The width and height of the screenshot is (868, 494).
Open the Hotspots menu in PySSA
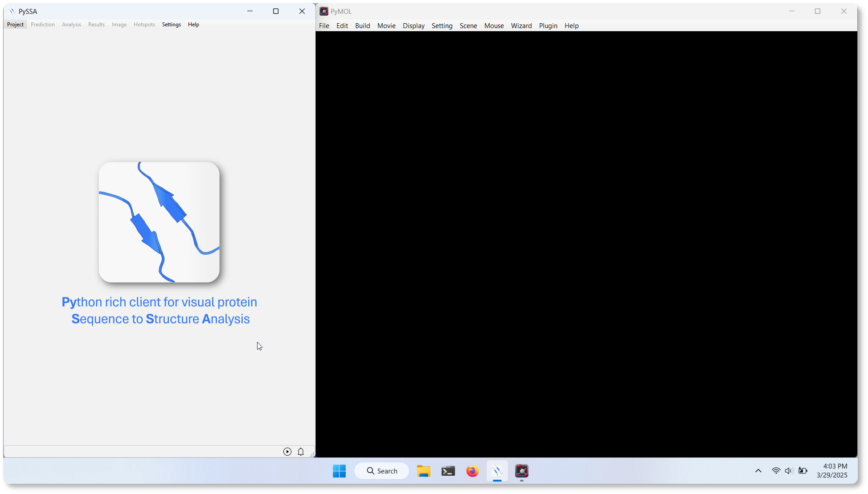144,25
